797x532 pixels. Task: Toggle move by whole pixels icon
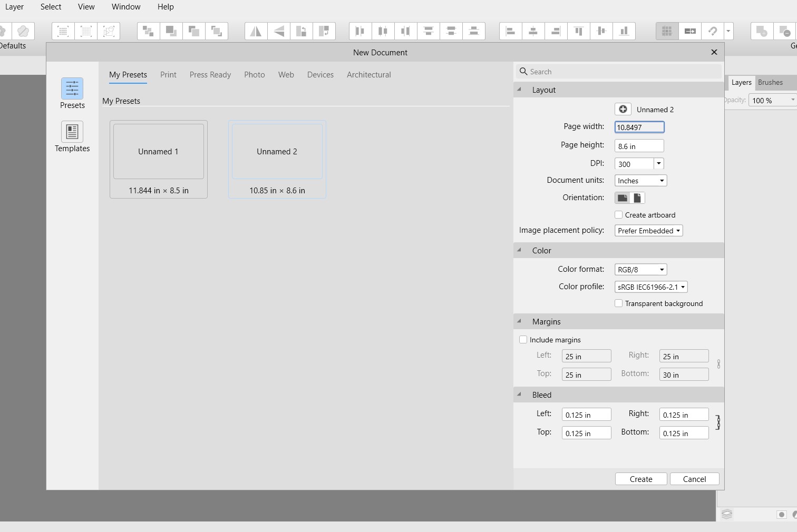click(690, 31)
